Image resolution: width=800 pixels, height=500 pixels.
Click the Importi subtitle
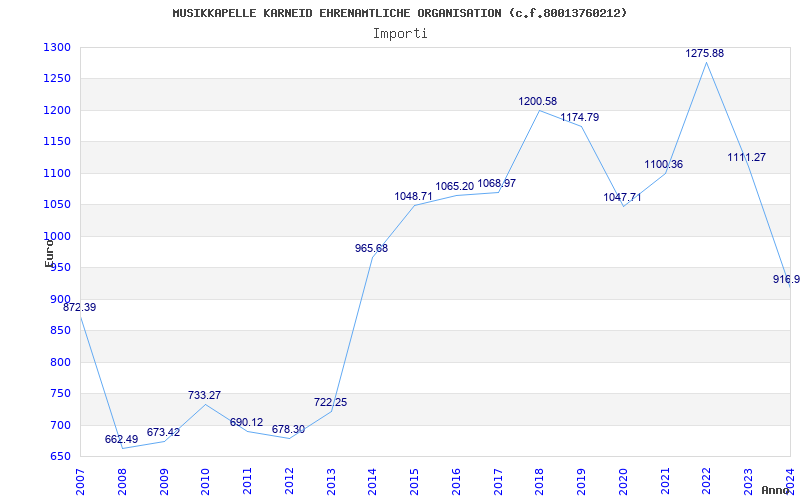click(x=400, y=34)
